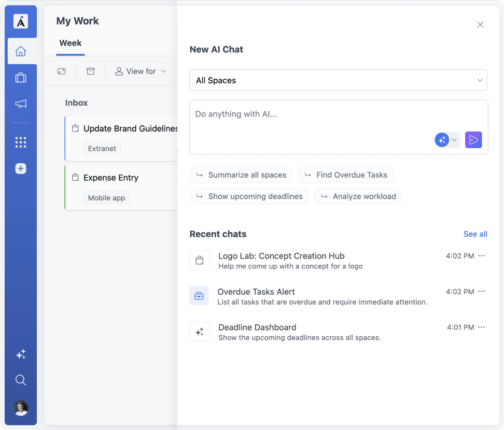This screenshot has height=430, width=504.
Task: Open the Home icon in sidebar
Action: pyautogui.click(x=21, y=51)
